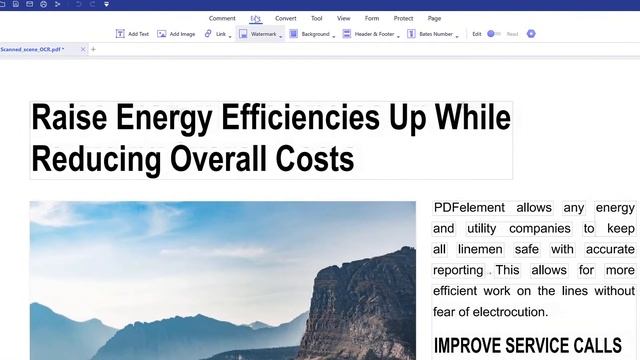The height and width of the screenshot is (360, 640).
Task: Click the 'IMPROVE SERVICE CALLS' heading
Action: [527, 346]
